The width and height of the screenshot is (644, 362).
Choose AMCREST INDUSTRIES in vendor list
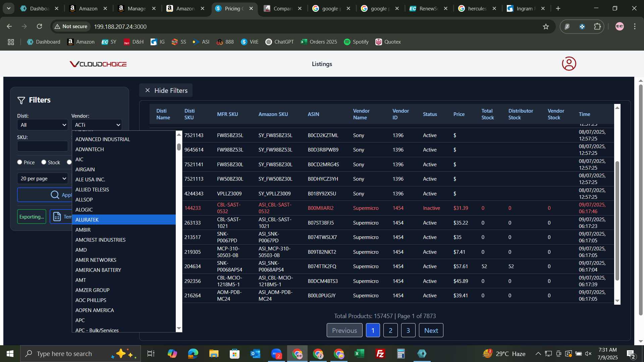[124, 240]
